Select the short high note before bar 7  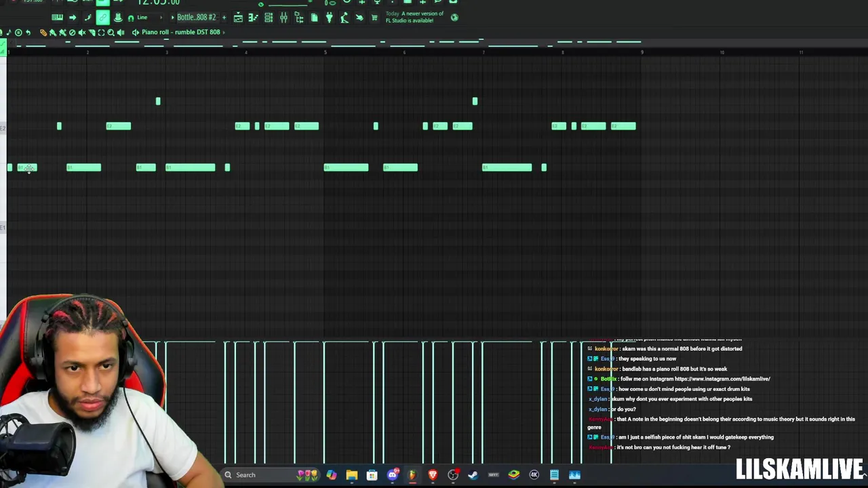coord(475,101)
